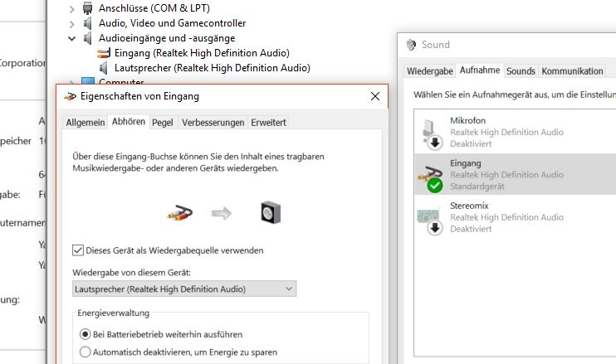Collapse the Audioeingänge und -ausgänge node
Viewport: 616px width, 364px height.
[x=71, y=38]
